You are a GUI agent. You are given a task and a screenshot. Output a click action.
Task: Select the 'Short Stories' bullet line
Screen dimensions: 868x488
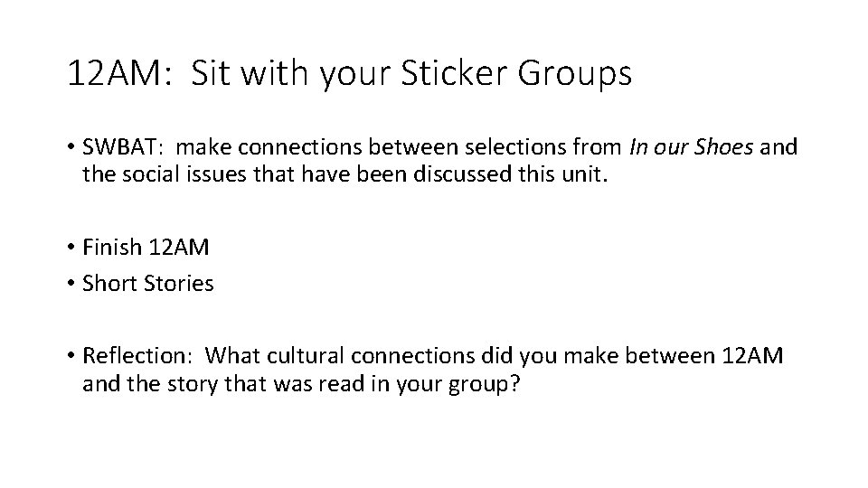click(x=147, y=283)
